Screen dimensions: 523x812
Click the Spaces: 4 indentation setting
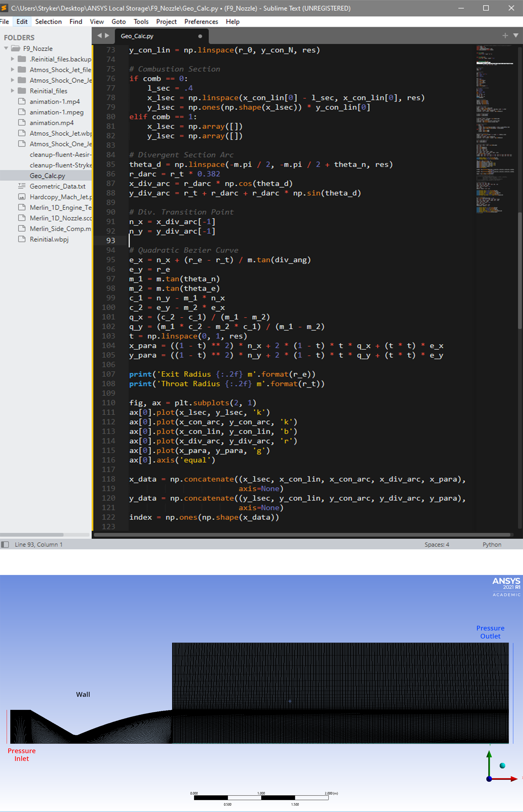[436, 544]
